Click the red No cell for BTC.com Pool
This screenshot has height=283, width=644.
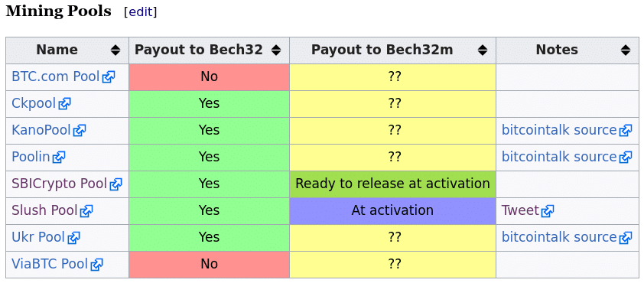209,76
